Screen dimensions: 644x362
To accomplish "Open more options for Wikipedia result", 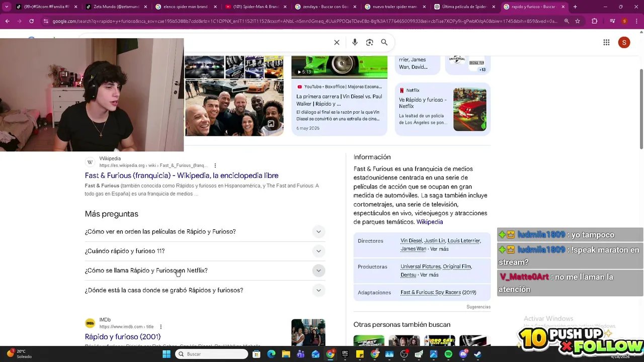I will tap(215, 165).
